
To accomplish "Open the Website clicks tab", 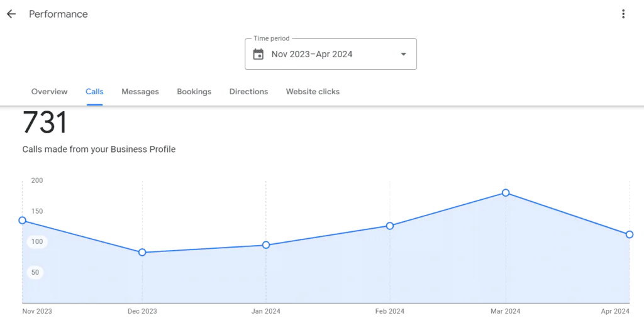I will pyautogui.click(x=313, y=92).
